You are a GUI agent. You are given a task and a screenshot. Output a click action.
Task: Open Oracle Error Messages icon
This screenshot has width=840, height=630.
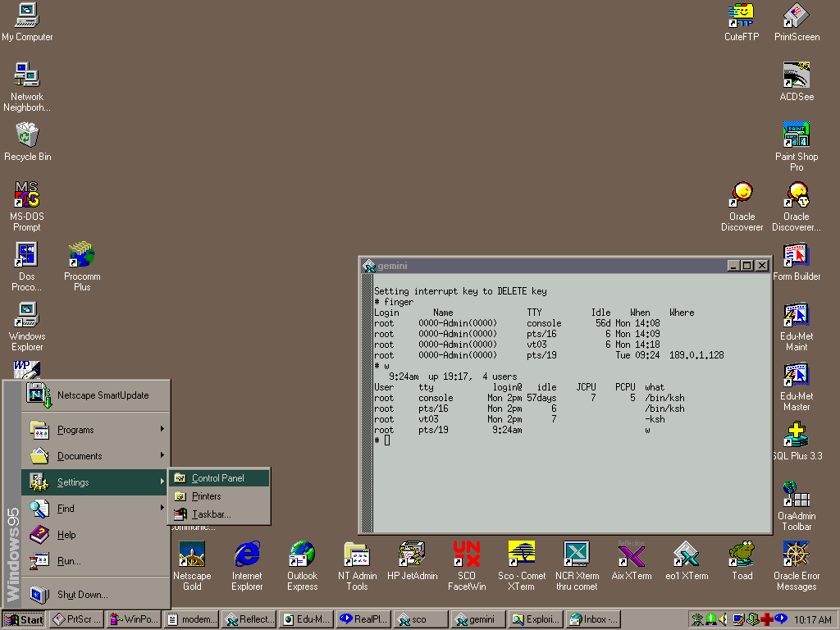(797, 566)
